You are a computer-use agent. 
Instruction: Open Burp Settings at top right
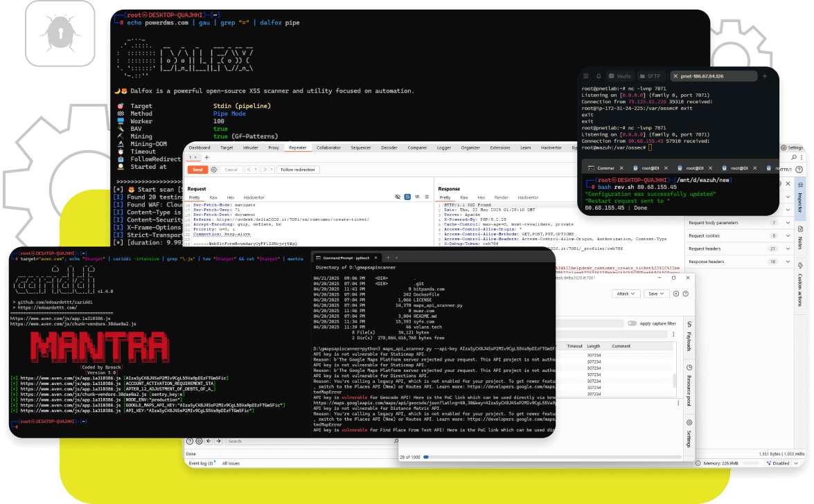(x=792, y=148)
